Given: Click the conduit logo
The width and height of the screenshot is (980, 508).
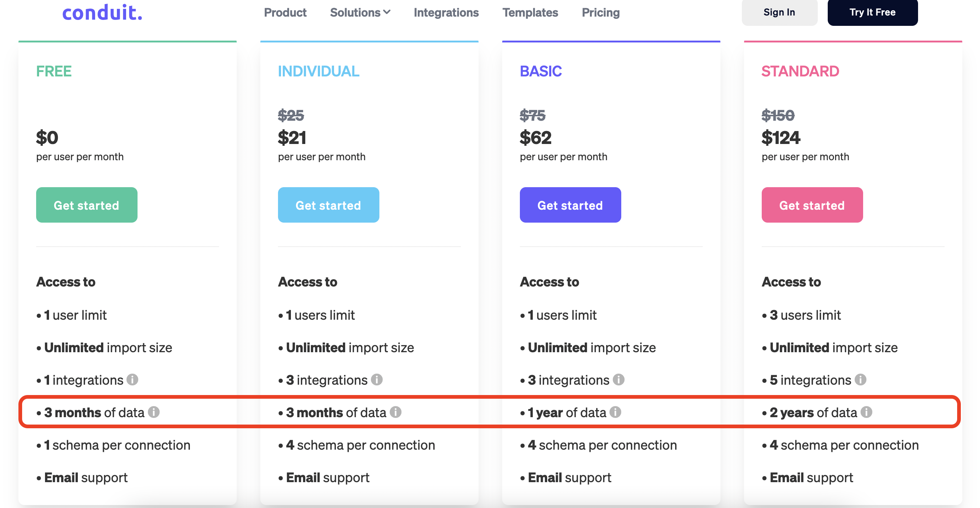Looking at the screenshot, I should point(102,13).
